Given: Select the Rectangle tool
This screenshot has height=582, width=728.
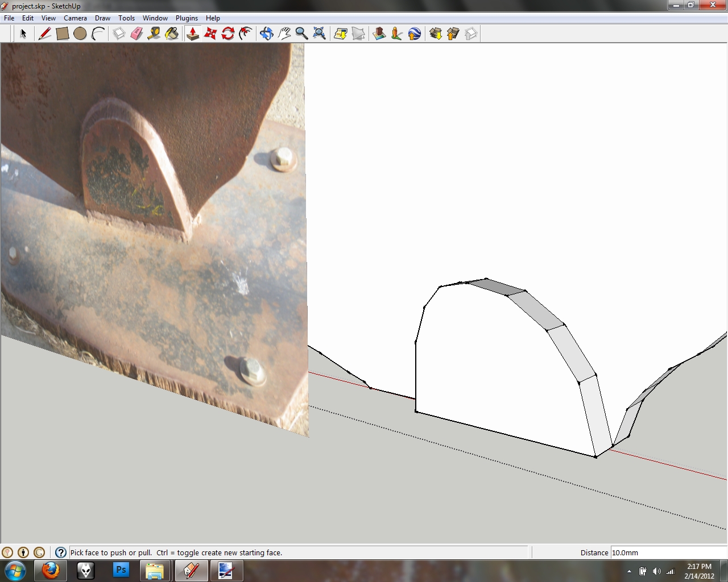Looking at the screenshot, I should tap(63, 34).
